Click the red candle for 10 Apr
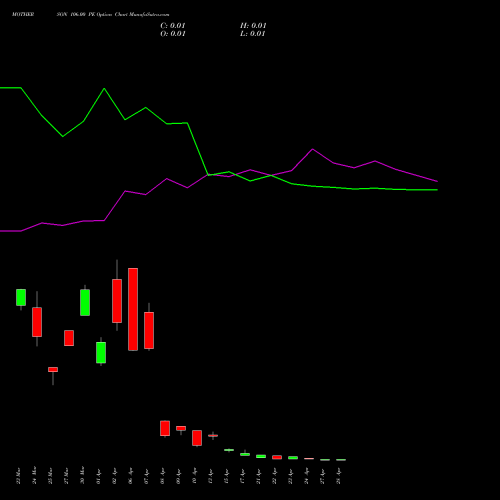 pyautogui.click(x=197, y=438)
